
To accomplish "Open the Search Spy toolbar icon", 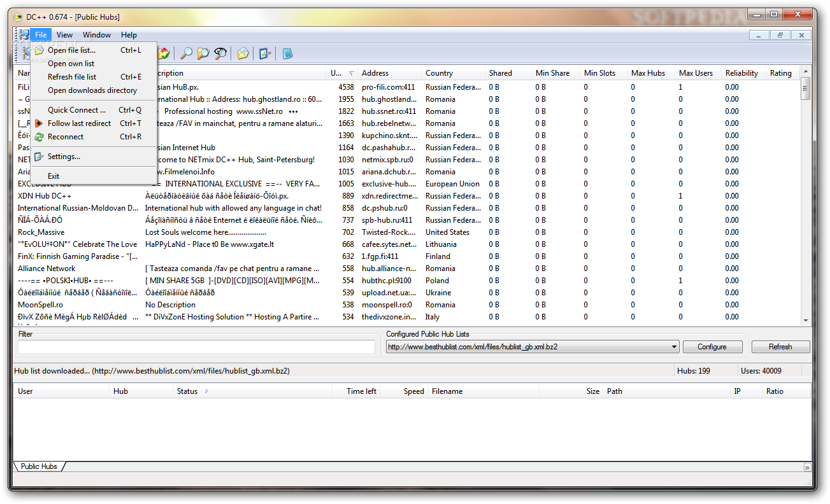I will pos(220,53).
